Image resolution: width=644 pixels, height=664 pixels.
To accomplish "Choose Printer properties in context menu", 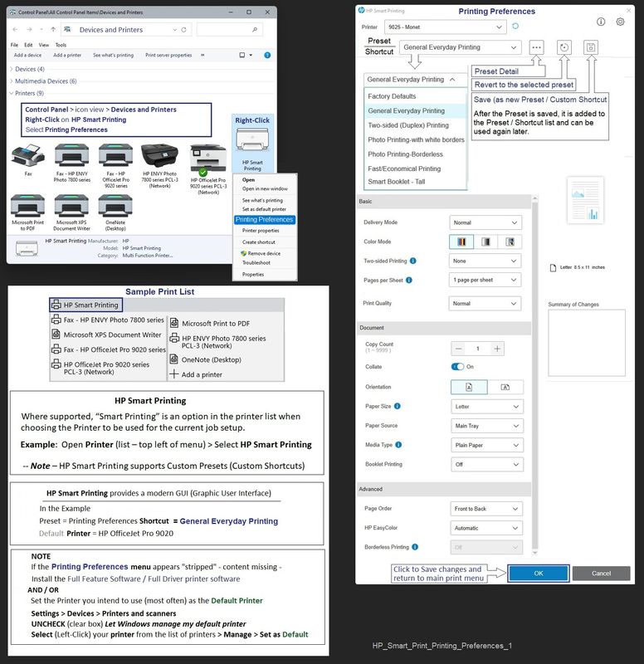I will pyautogui.click(x=261, y=231).
